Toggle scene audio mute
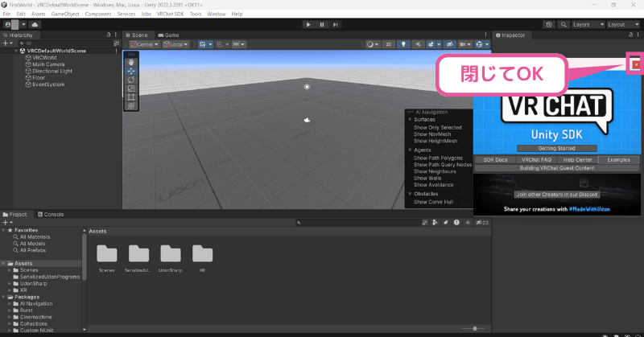 418,44
